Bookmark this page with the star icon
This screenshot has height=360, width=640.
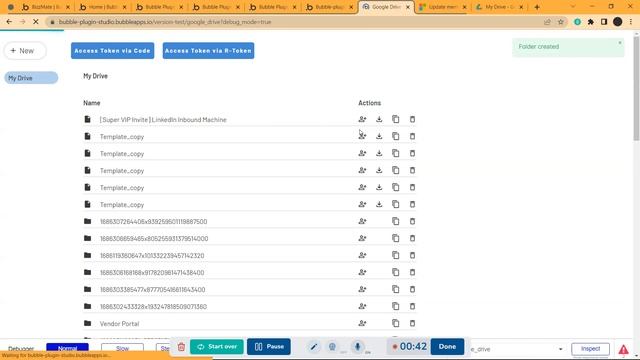coord(561,22)
